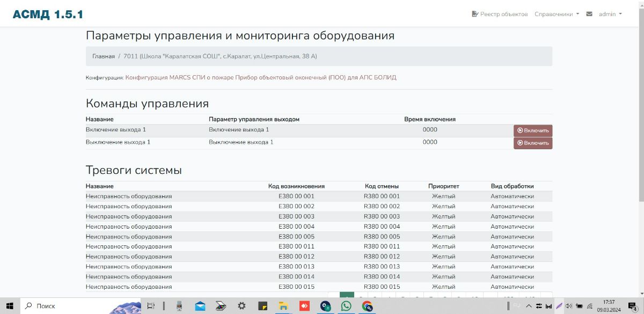The height and width of the screenshot is (314, 644).
Task: Open the volume control in system tray
Action: tap(569, 306)
